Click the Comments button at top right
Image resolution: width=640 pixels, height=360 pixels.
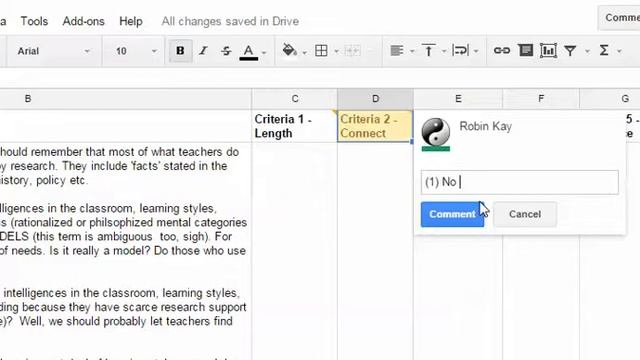(620, 18)
